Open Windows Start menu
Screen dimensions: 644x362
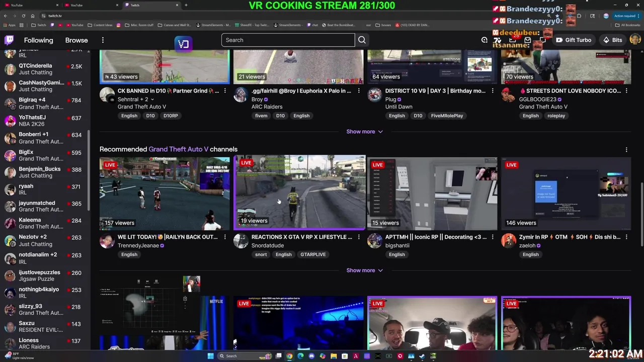pyautogui.click(x=210, y=356)
